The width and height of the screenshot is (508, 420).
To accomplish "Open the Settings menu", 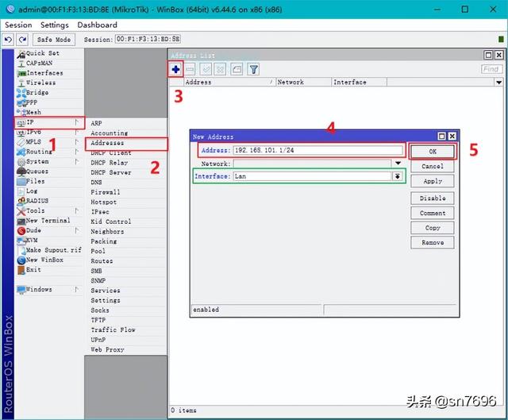I will pyautogui.click(x=55, y=25).
